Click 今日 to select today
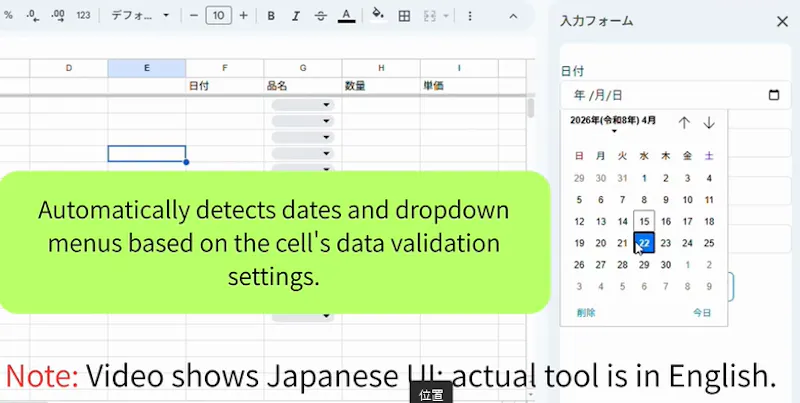Screen dimensions: 800x403 [x=702, y=313]
